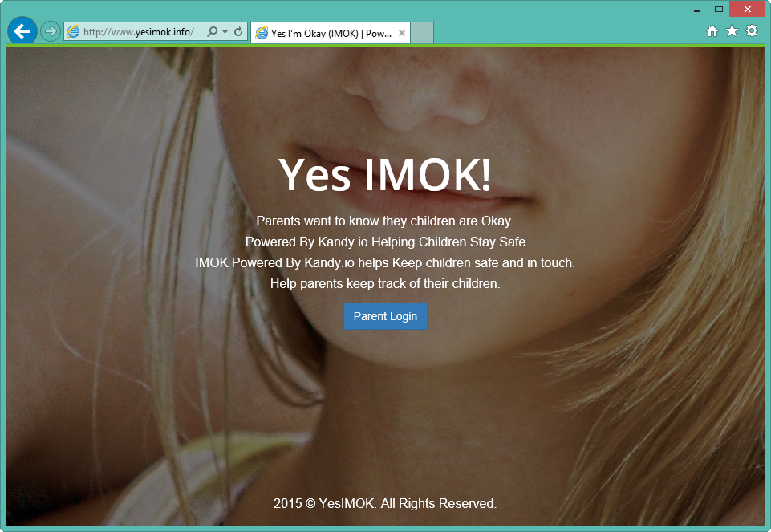The width and height of the screenshot is (771, 532).
Task: Click the magnifier search icon in address bar
Action: (212, 31)
